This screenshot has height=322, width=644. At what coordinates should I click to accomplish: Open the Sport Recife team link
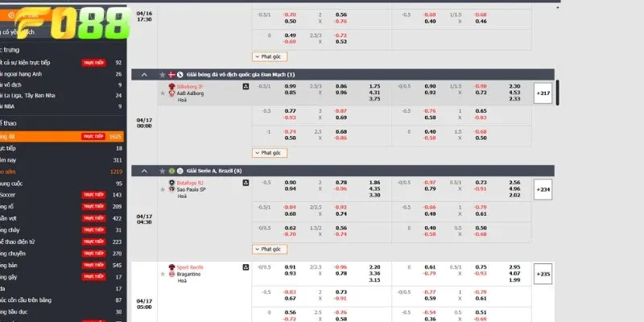pos(190,267)
